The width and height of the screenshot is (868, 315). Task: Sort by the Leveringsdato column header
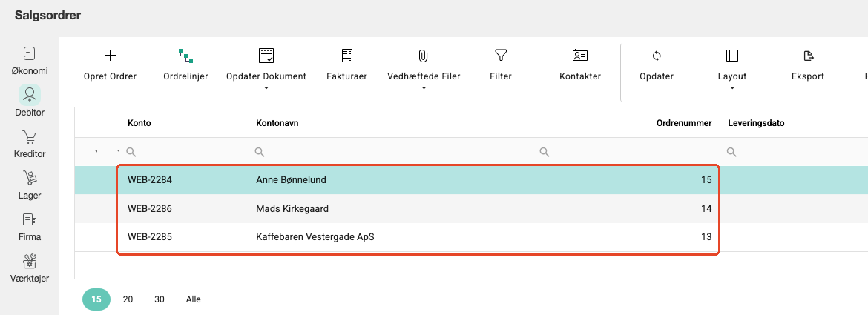point(756,123)
